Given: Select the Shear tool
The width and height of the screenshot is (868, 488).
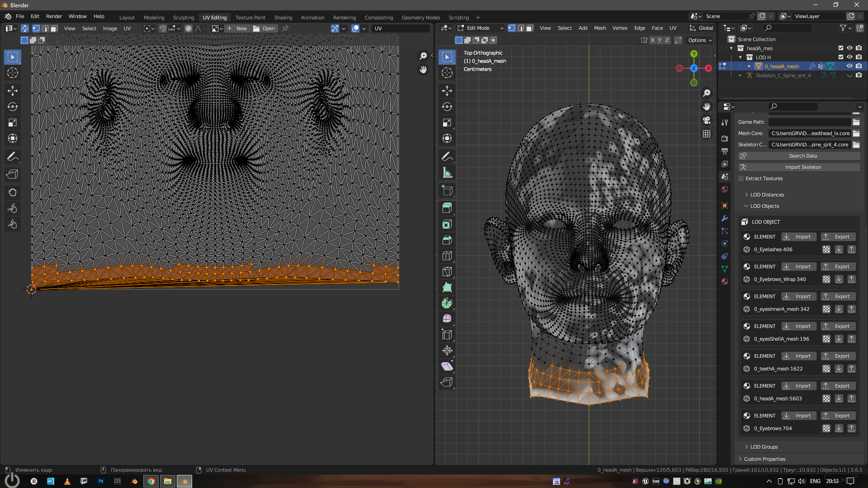Looking at the screenshot, I should (x=447, y=366).
